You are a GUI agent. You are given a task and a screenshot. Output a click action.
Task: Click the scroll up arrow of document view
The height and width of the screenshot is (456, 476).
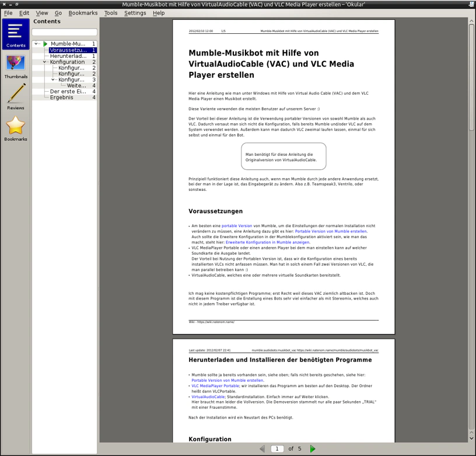coord(471,21)
